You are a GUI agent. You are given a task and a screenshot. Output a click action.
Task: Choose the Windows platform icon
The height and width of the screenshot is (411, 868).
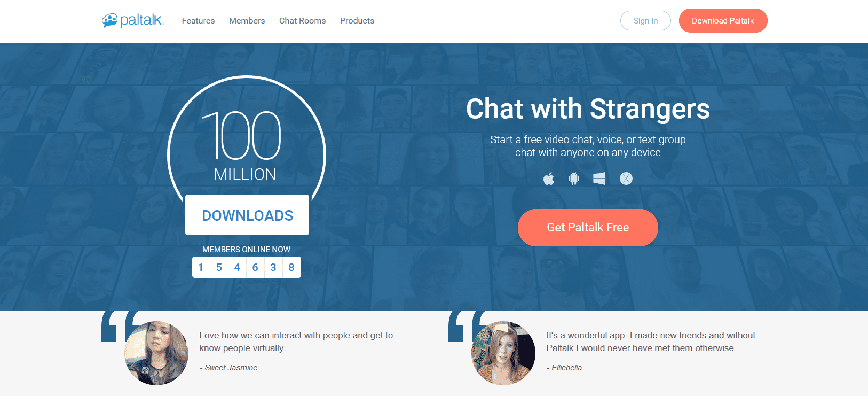point(599,179)
